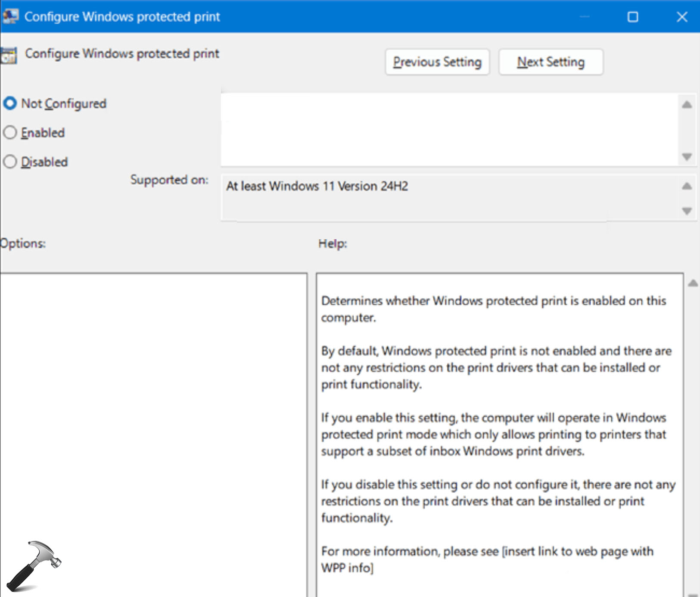Click the up scroll arrow on the Help panel
700x597 pixels.
pos(694,284)
